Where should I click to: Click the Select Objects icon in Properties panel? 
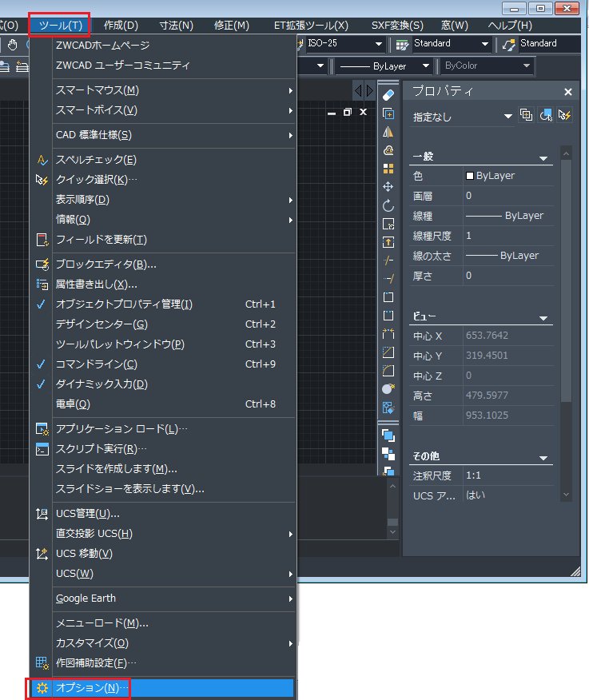click(x=546, y=115)
